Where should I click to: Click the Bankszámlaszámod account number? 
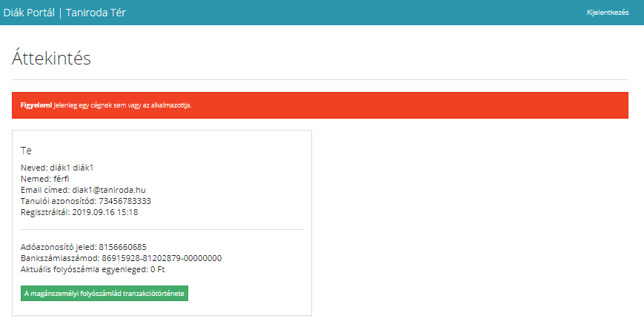(x=162, y=258)
